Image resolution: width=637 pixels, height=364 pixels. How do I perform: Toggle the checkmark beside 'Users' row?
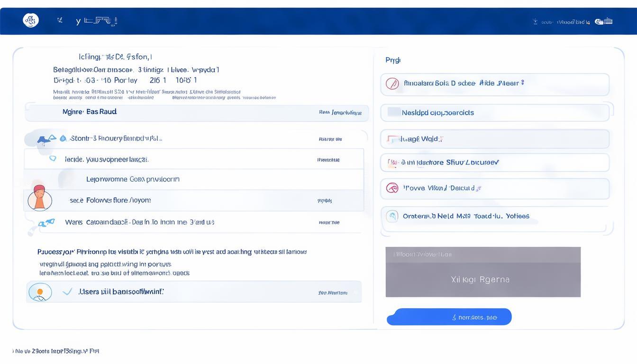(68, 292)
